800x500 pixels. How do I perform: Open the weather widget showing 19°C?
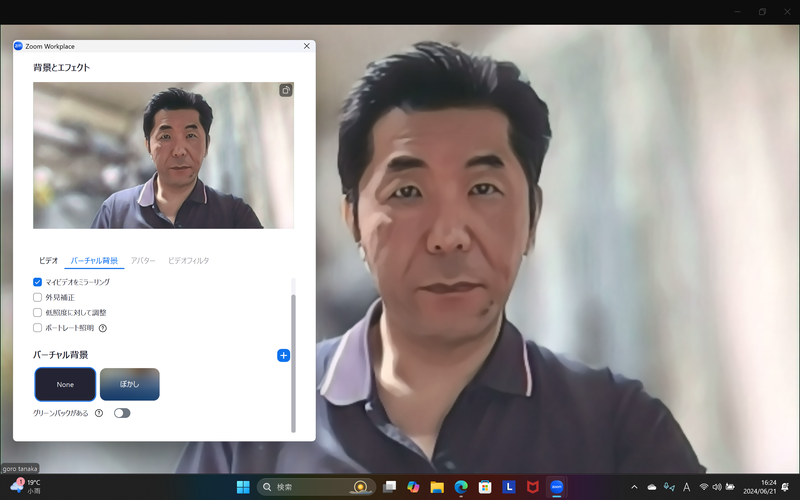tap(25, 487)
